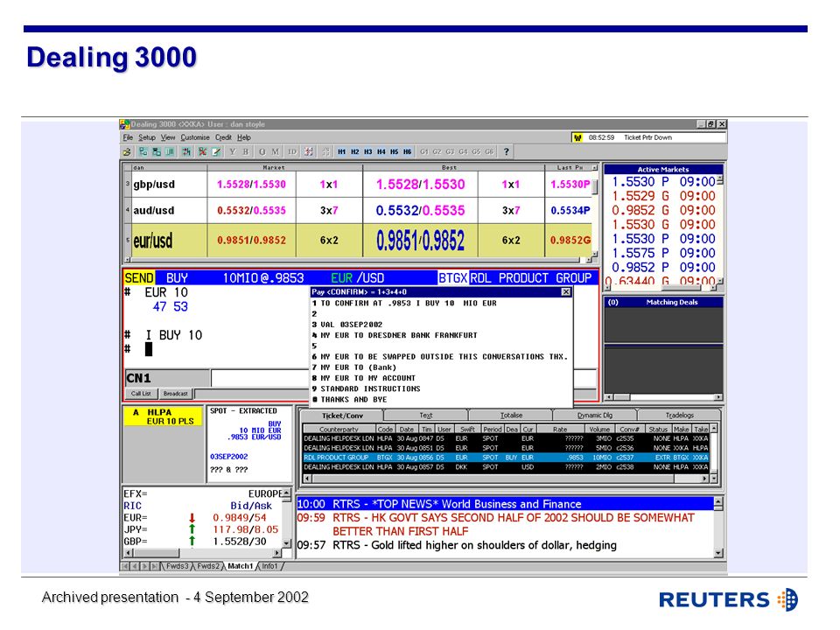Click the Counterparty column header
Screen dimensions: 840x630
(339, 429)
